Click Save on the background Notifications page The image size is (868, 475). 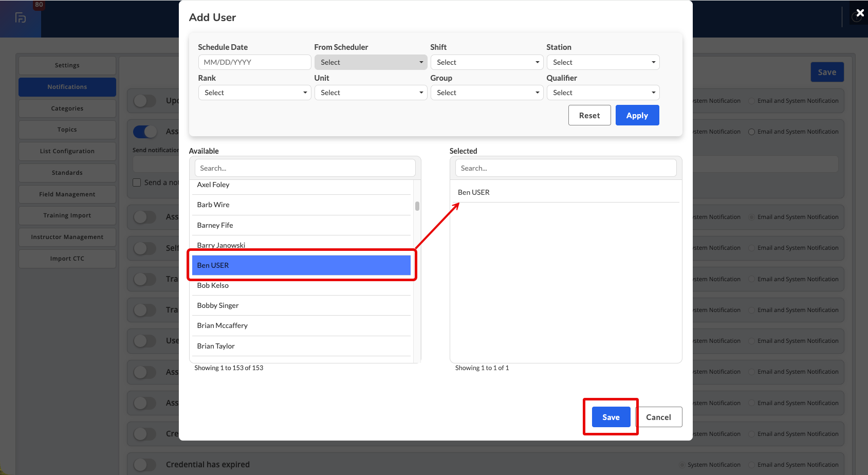click(827, 72)
